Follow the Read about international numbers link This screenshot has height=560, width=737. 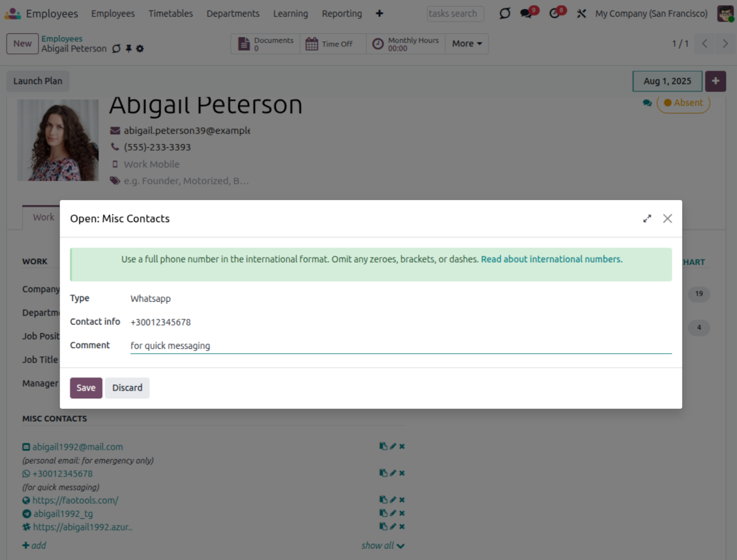point(551,259)
